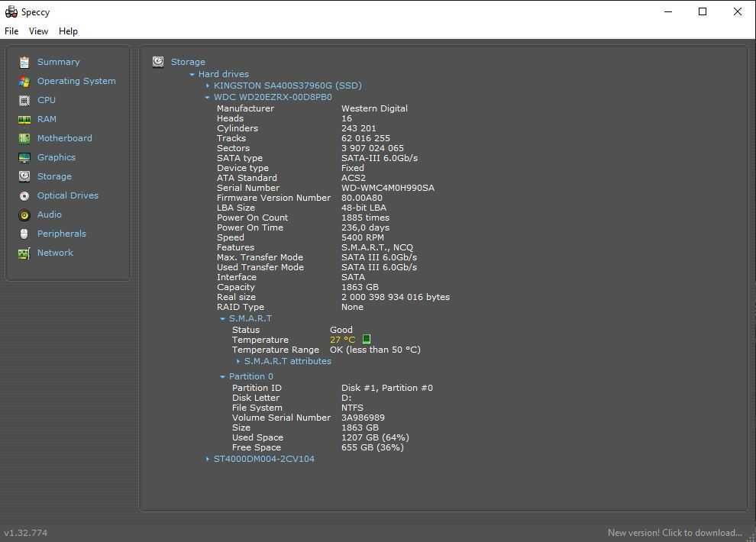This screenshot has width=756, height=542.
Task: Click the Firmware Version 80.00A80 value
Action: [x=362, y=198]
